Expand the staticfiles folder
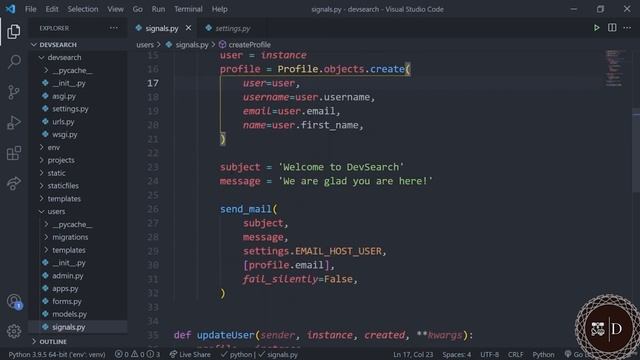The width and height of the screenshot is (640, 360). pyautogui.click(x=78, y=186)
